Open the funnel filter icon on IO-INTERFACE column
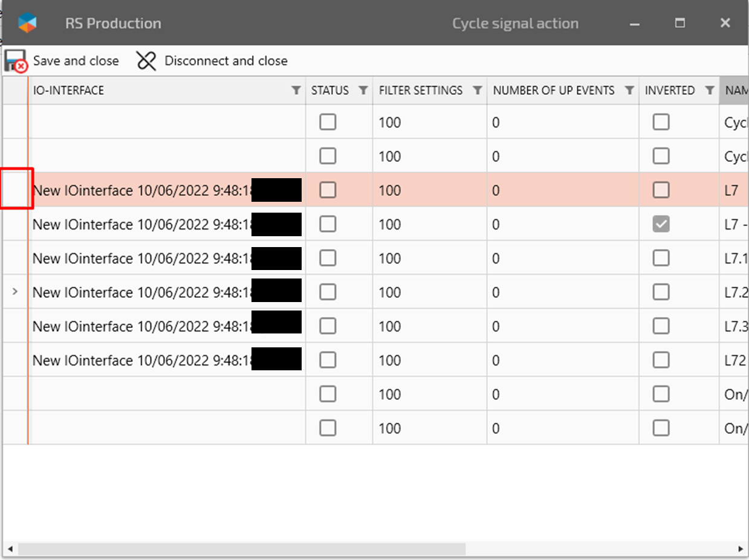The width and height of the screenshot is (749, 560). click(x=296, y=90)
